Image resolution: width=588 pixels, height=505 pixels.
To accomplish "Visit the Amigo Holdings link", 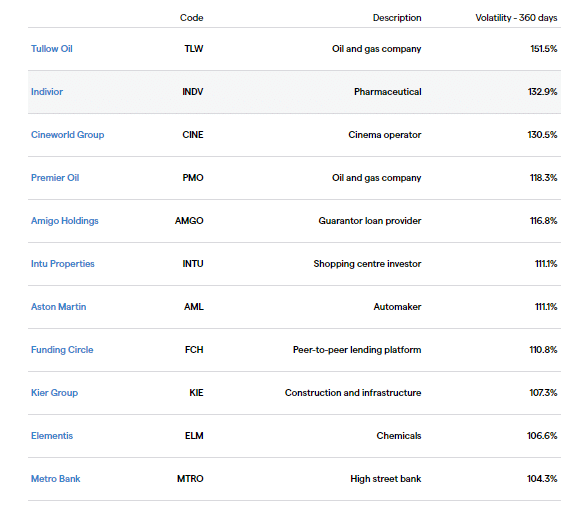I will (x=65, y=221).
